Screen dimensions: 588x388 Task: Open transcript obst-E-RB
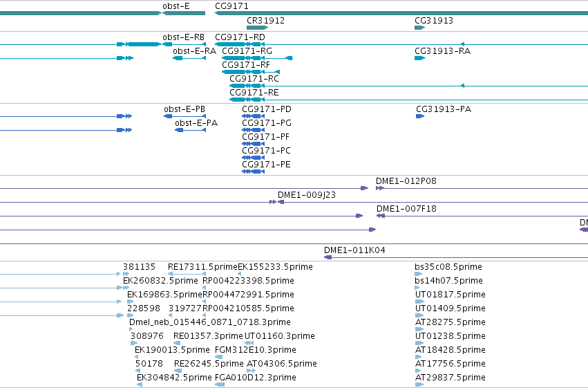[183, 37]
